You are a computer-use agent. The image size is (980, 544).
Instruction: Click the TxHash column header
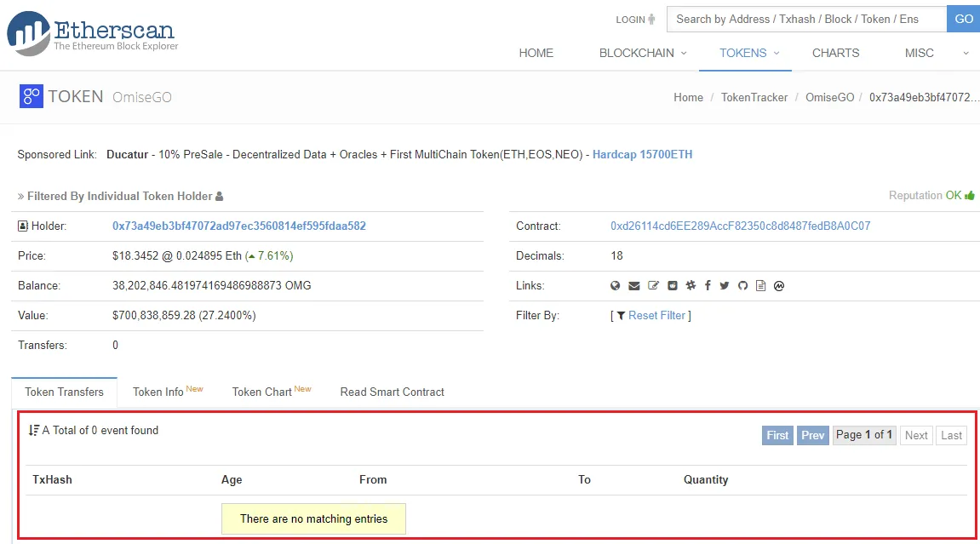point(52,479)
